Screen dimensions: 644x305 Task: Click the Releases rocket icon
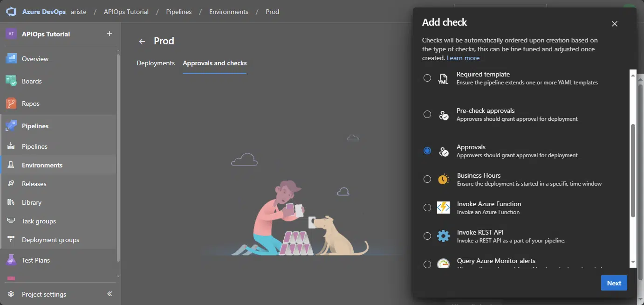point(11,184)
